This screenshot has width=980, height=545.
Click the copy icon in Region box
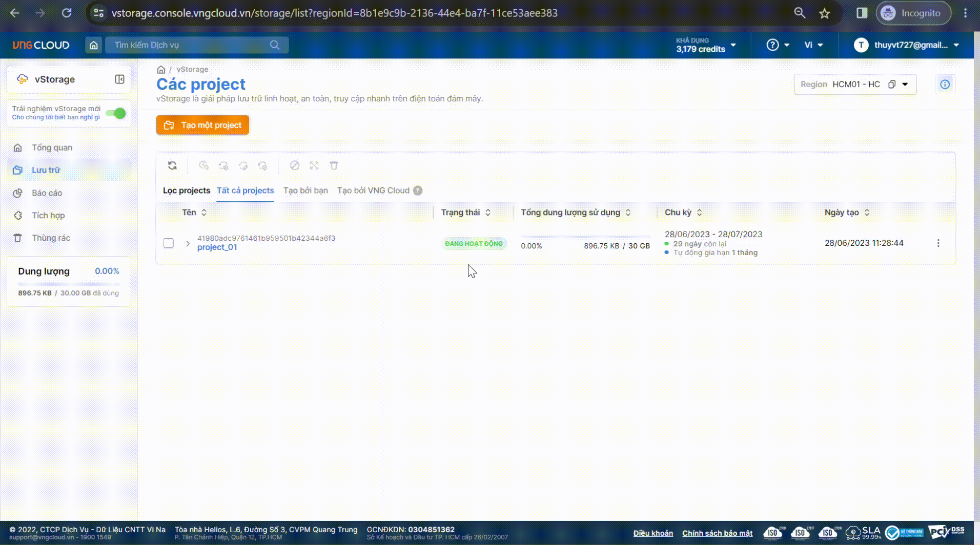(892, 85)
